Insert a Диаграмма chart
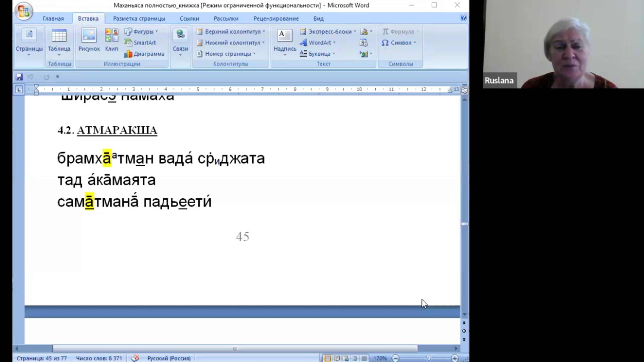 [145, 54]
